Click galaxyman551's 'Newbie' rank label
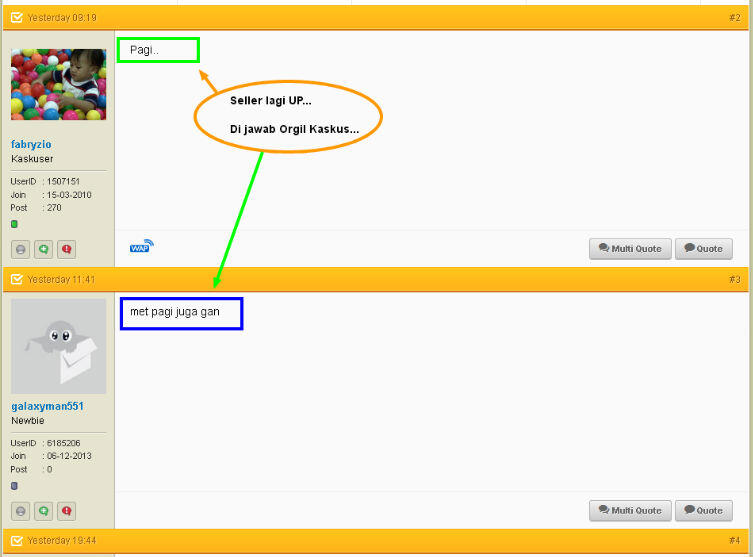This screenshot has width=753, height=557. point(28,421)
